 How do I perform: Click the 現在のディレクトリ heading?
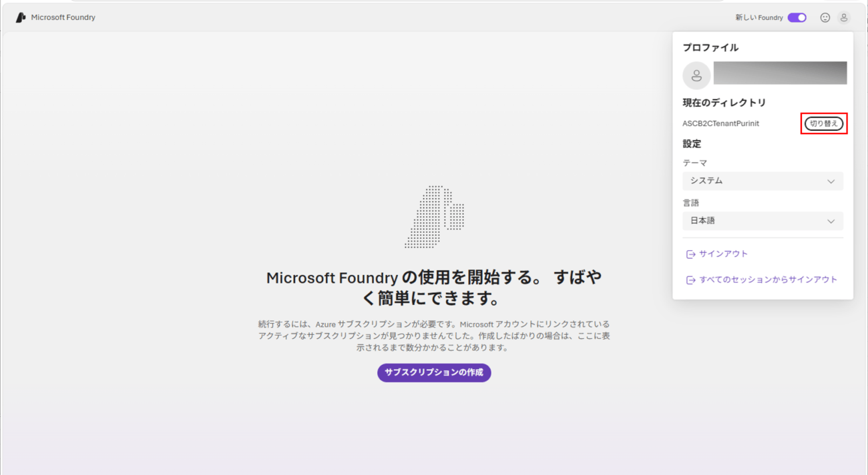(x=724, y=103)
